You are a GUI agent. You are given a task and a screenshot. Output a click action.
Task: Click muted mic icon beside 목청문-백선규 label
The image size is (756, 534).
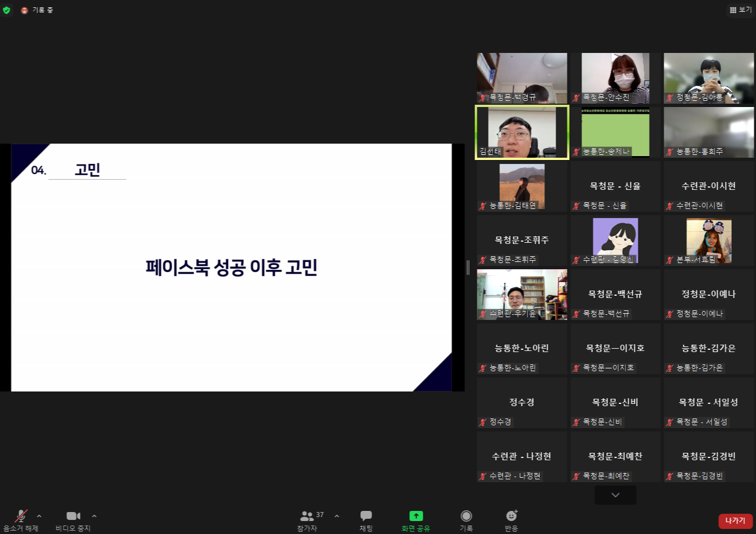point(576,314)
